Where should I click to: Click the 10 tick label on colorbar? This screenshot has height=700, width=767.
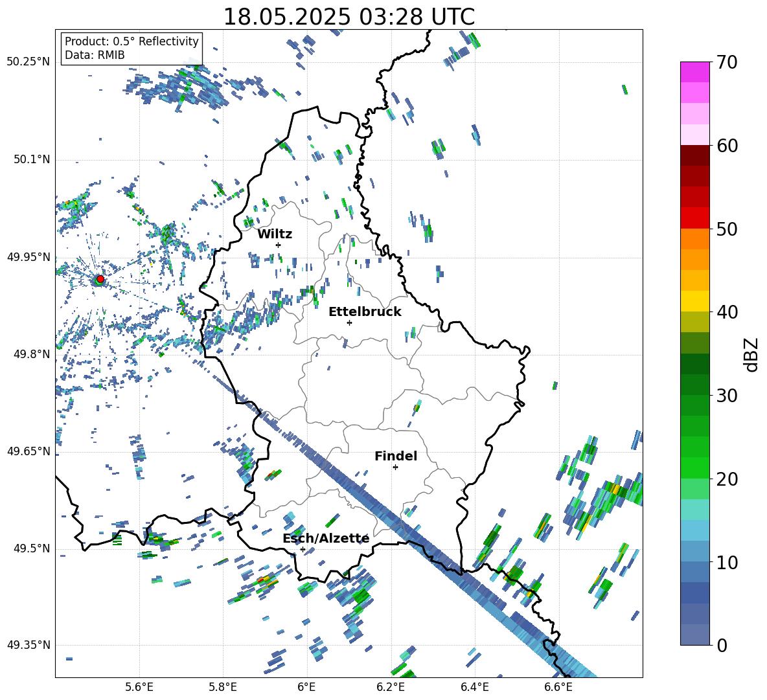[x=726, y=562]
